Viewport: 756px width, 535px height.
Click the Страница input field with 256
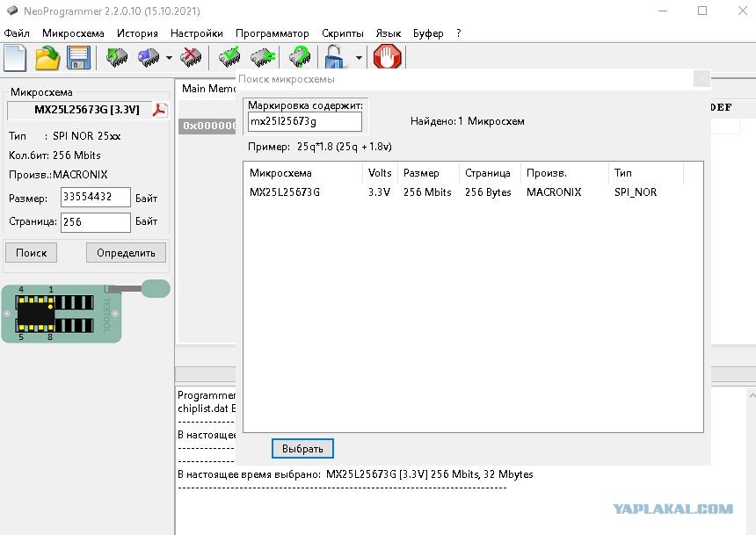point(96,222)
